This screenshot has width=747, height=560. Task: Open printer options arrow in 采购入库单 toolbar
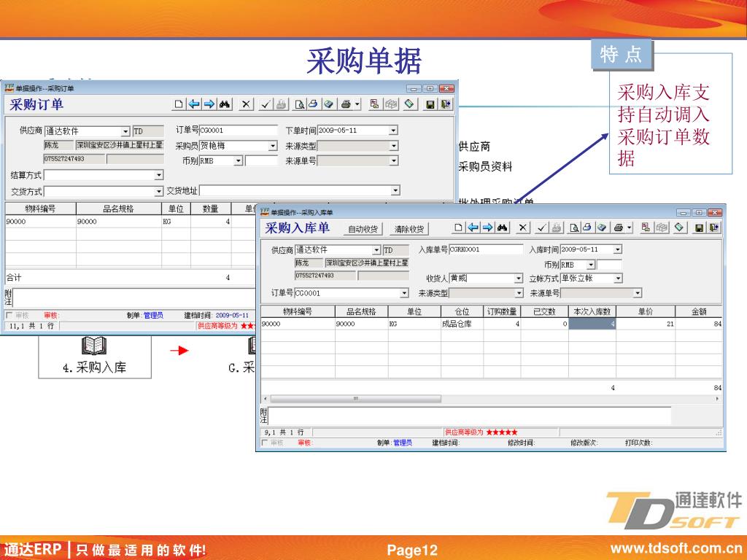click(x=630, y=227)
